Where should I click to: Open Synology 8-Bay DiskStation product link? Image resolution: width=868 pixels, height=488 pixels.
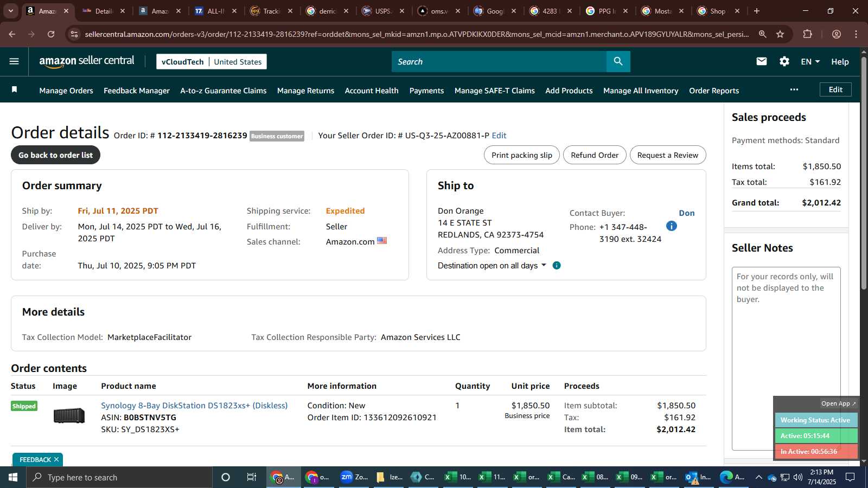tap(194, 406)
